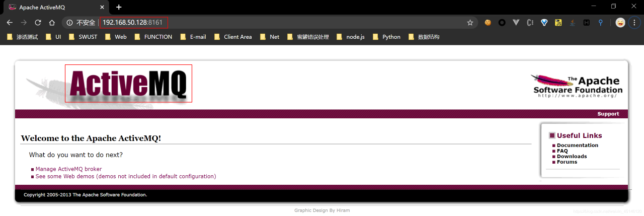Click the Apache Software Foundation logo
The image size is (644, 216).
click(x=577, y=86)
